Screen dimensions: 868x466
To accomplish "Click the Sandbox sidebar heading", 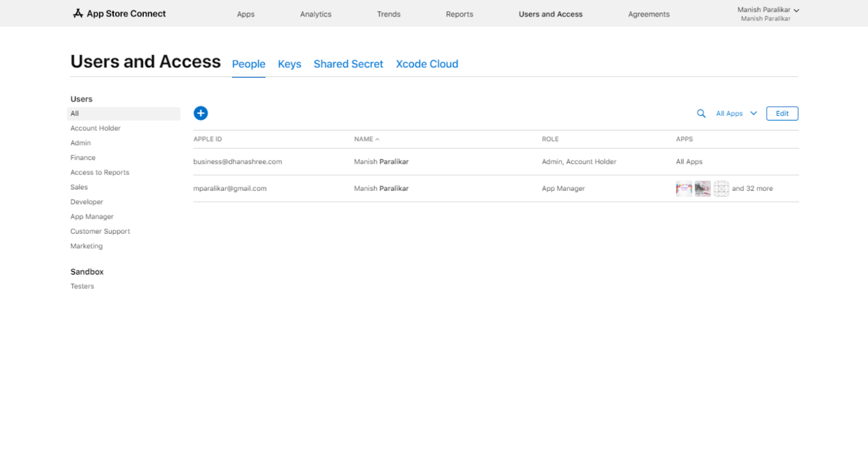I will 87,271.
